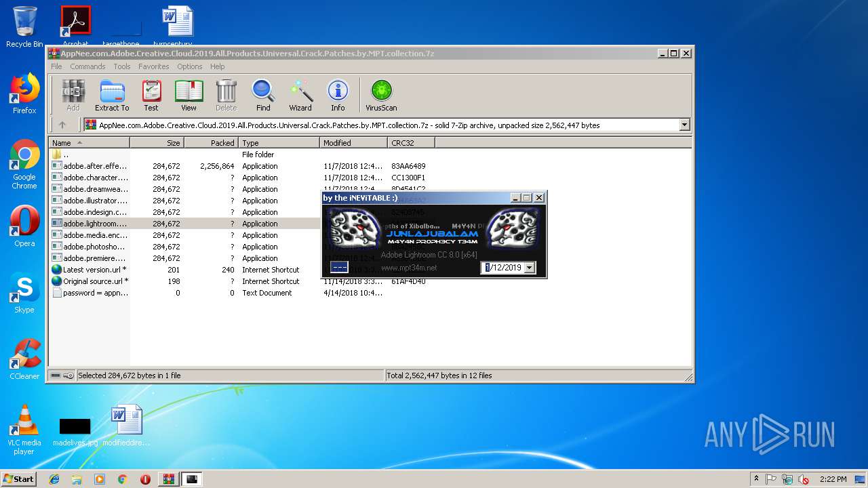Click the CRC32 value 83AA6489
868x488 pixels.
click(408, 166)
